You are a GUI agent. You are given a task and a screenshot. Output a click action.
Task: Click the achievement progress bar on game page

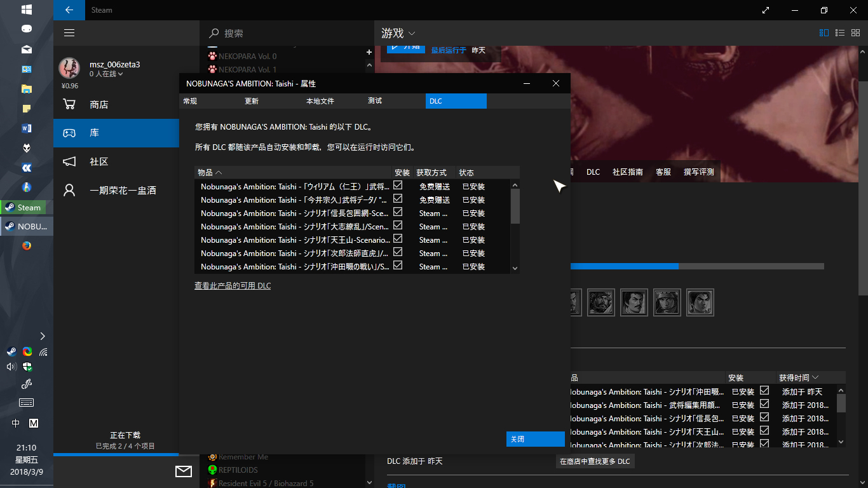(x=697, y=266)
